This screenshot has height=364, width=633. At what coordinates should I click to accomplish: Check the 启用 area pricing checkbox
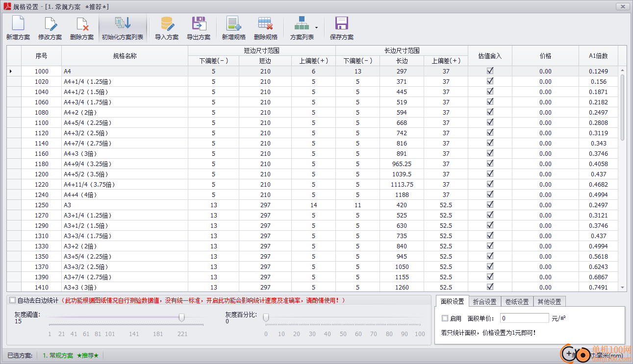tap(445, 318)
